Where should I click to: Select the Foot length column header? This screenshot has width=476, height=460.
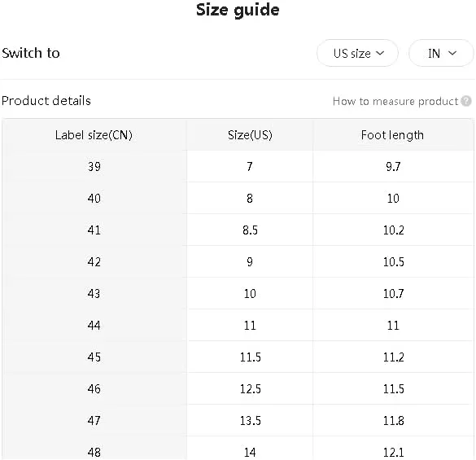392,135
